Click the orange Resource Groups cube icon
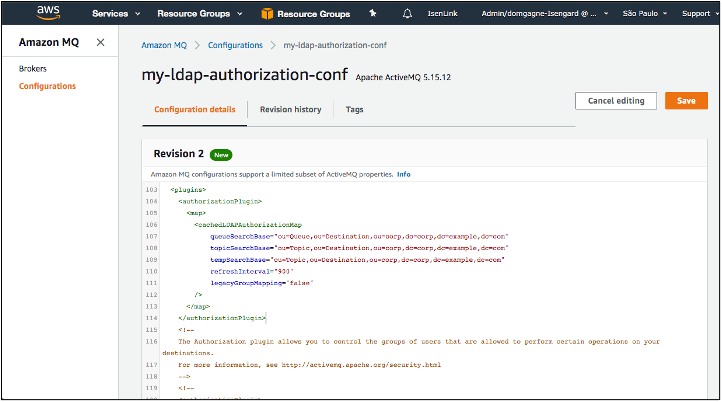Screen dimensions: 722x402 click(x=267, y=14)
